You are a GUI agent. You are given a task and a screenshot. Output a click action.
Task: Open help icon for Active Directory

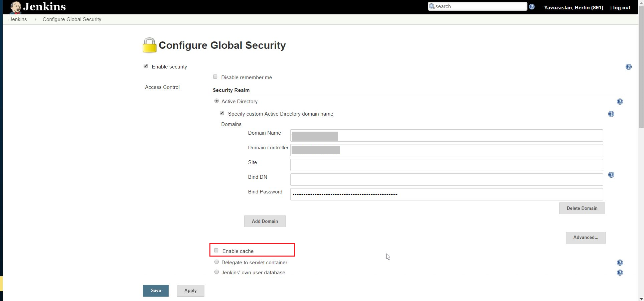tap(620, 102)
